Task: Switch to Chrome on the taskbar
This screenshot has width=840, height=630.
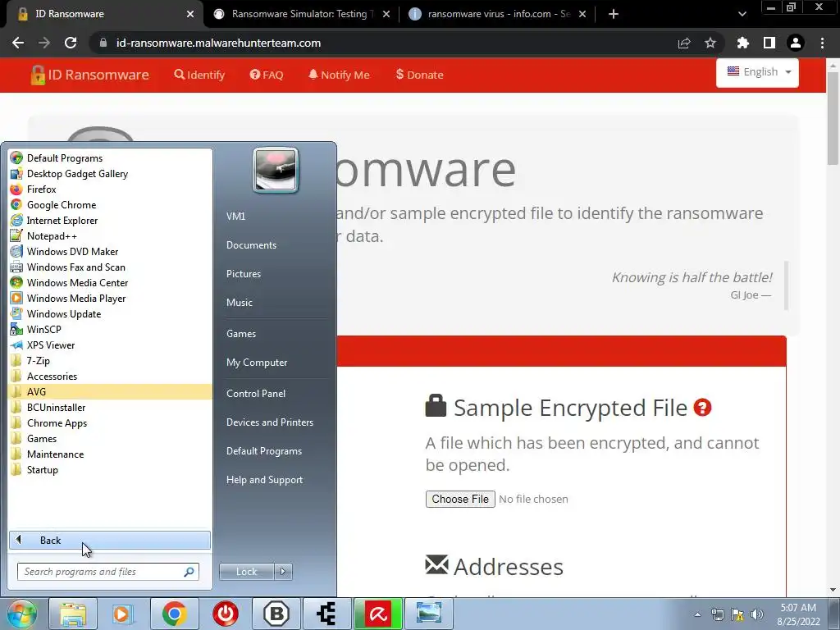Action: tap(174, 614)
